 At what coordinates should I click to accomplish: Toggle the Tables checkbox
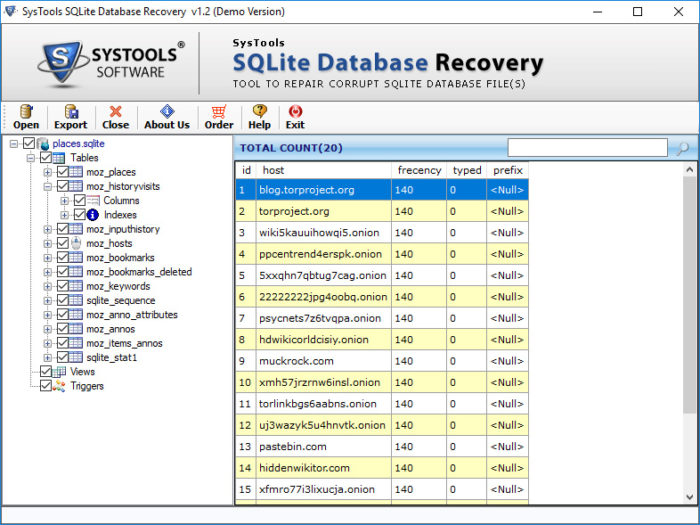(46, 158)
